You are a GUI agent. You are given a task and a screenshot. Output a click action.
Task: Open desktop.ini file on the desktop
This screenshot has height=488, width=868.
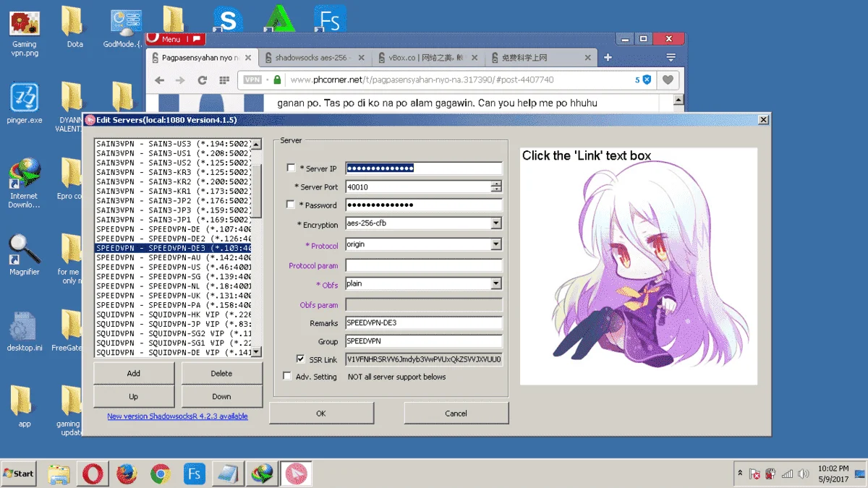pyautogui.click(x=25, y=331)
